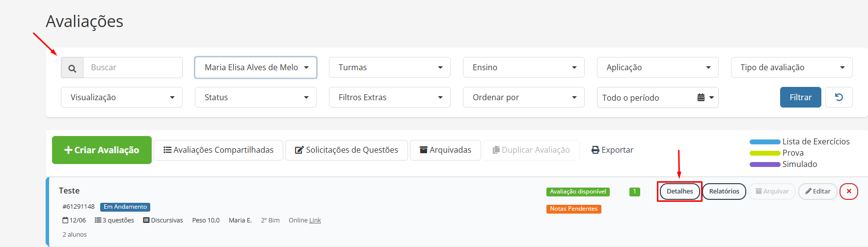
Task: Click the search magnifier icon
Action: pyautogui.click(x=72, y=68)
